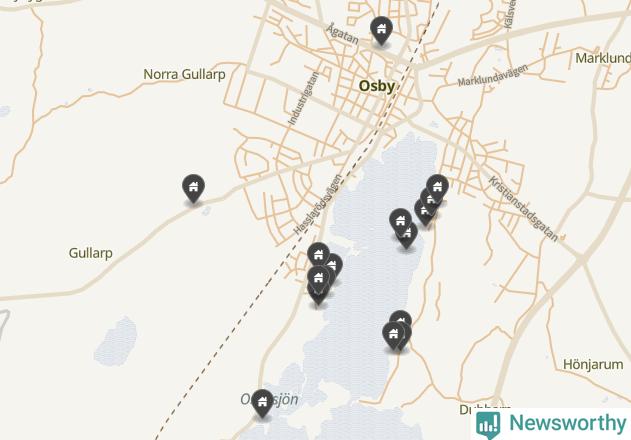Image resolution: width=631 pixels, height=440 pixels.
Task: Click the Marklundavägen street label
Action: [493, 75]
